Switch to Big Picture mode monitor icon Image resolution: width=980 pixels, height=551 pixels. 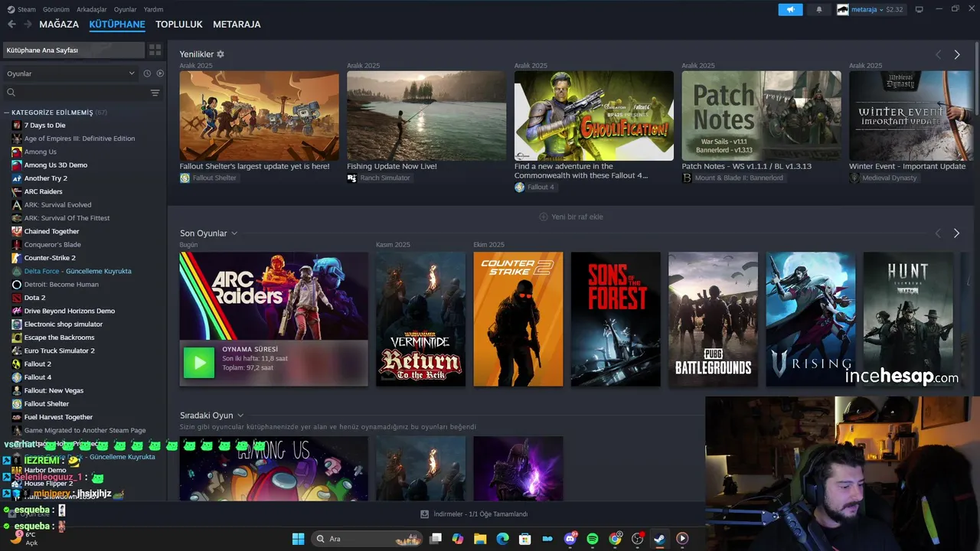tap(920, 9)
